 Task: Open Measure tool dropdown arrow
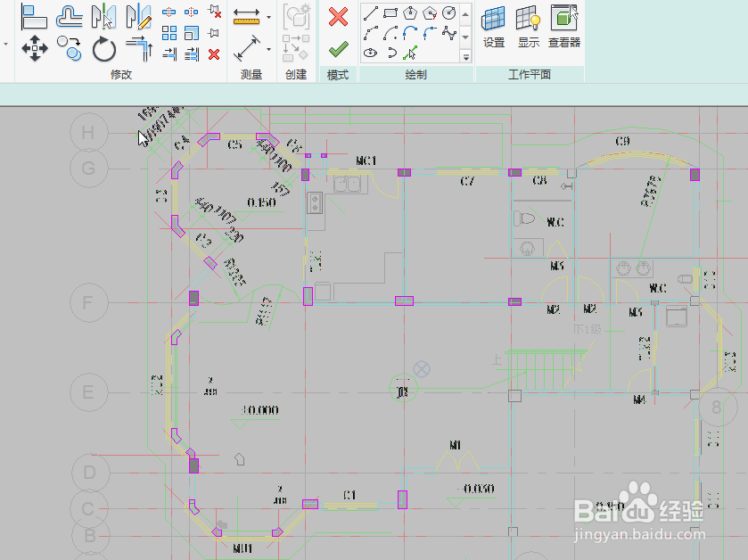pos(268,17)
